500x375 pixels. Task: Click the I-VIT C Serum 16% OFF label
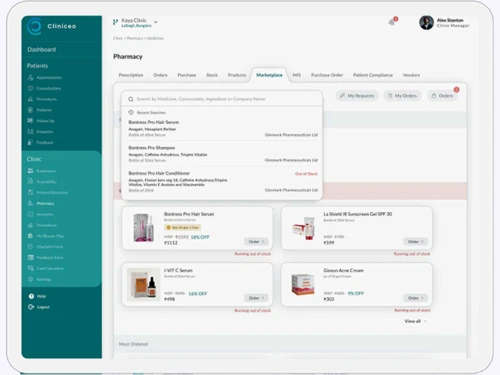[198, 294]
